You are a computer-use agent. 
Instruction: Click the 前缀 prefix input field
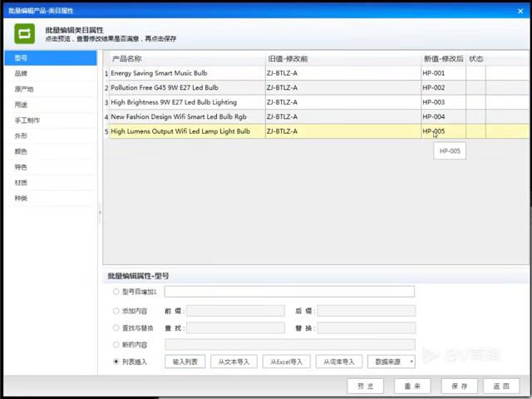click(235, 311)
